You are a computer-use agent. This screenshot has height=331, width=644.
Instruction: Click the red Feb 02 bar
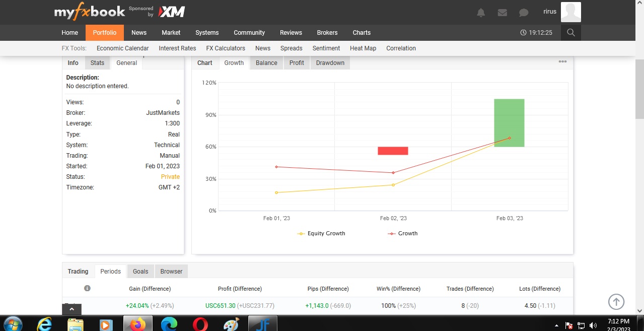(393, 151)
